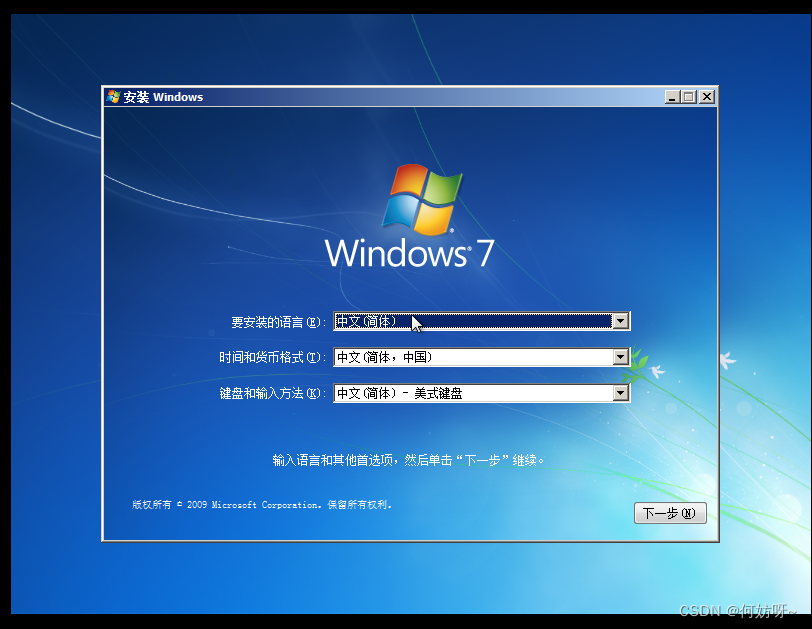This screenshot has width=812, height=629.
Task: Click the 安装 Windows title text
Action: tap(163, 97)
